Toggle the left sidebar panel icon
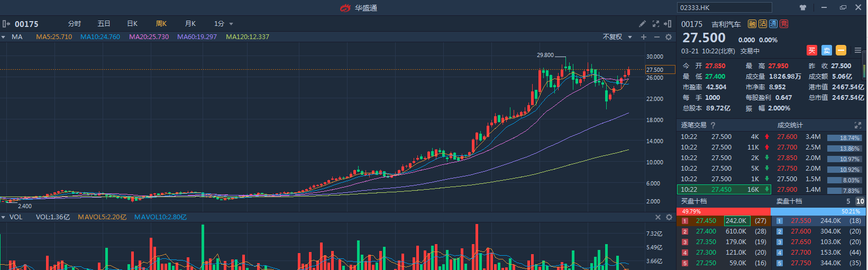The width and height of the screenshot is (868, 270). pos(6,24)
